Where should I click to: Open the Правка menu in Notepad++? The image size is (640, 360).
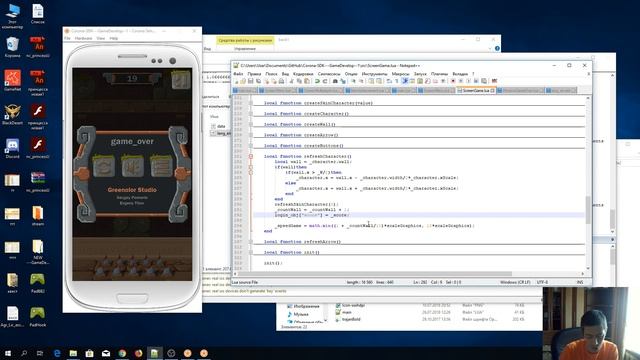254,74
